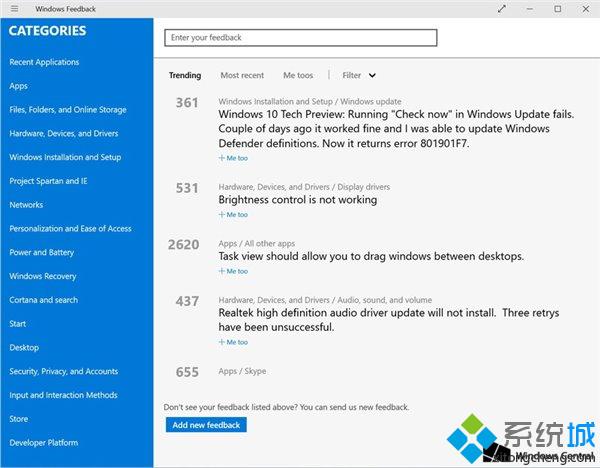Select the Cortana and search category
The height and width of the screenshot is (468, 600).
(44, 300)
